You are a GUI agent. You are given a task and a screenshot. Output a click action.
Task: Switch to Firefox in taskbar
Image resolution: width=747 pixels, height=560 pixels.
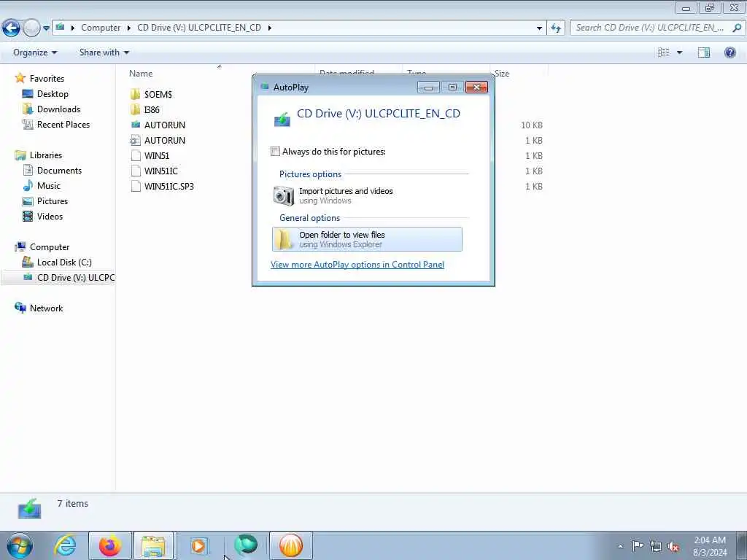(110, 545)
